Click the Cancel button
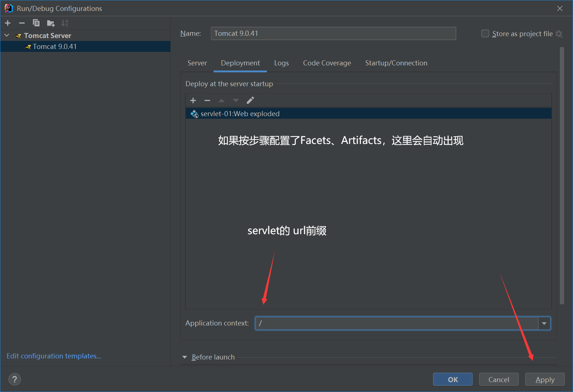Screen dimensions: 573x392 (499, 379)
